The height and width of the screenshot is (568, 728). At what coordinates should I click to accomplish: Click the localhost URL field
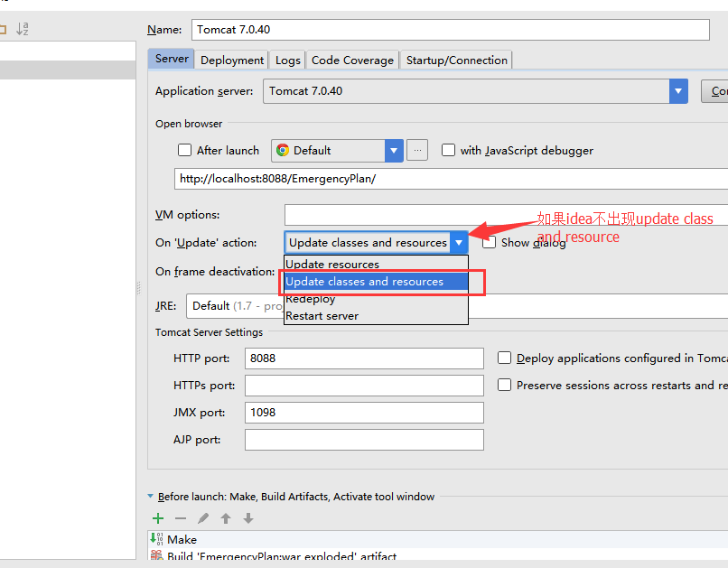(x=452, y=179)
